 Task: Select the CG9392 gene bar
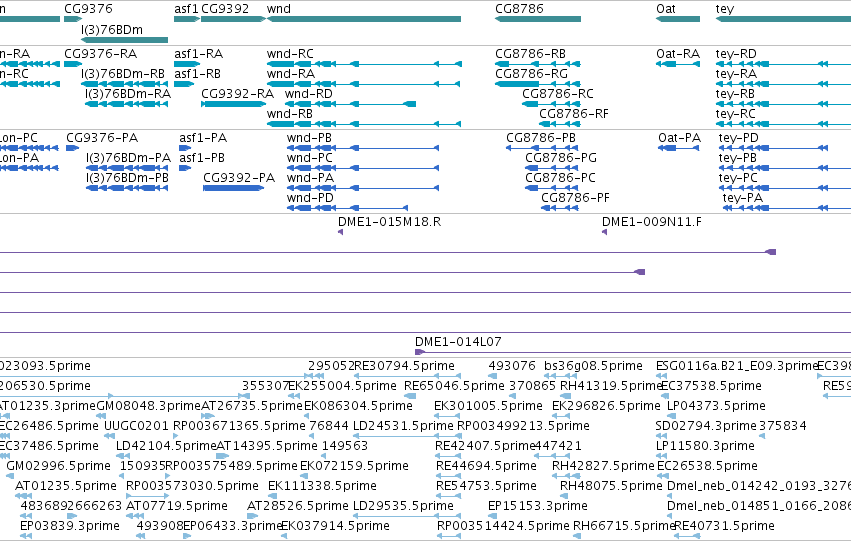coord(233,19)
